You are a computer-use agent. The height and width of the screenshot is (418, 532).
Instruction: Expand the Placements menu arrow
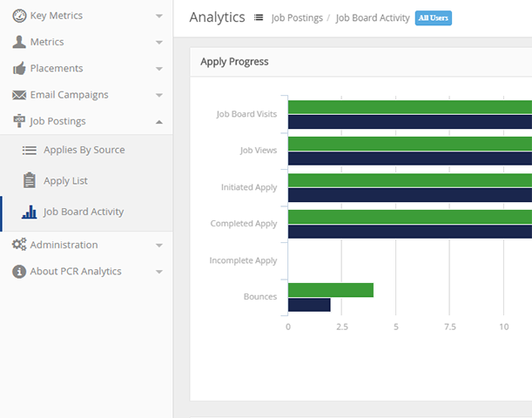[x=158, y=69]
